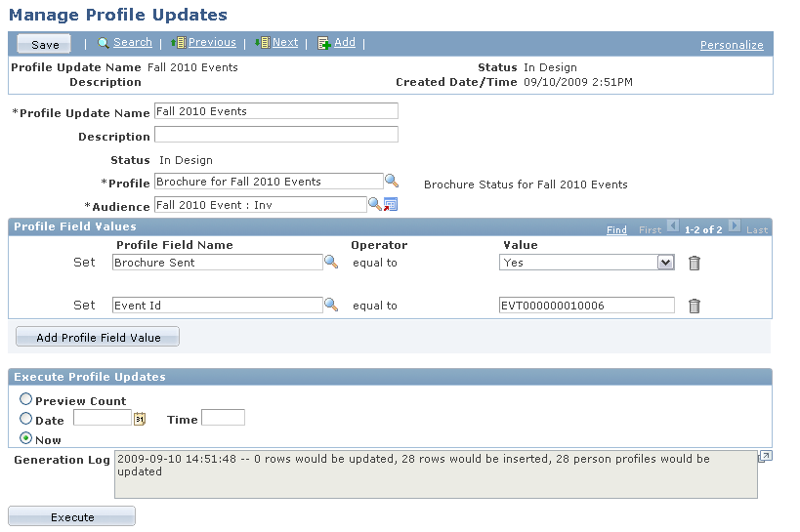
Task: Click the Previous record icon
Action: click(178, 43)
